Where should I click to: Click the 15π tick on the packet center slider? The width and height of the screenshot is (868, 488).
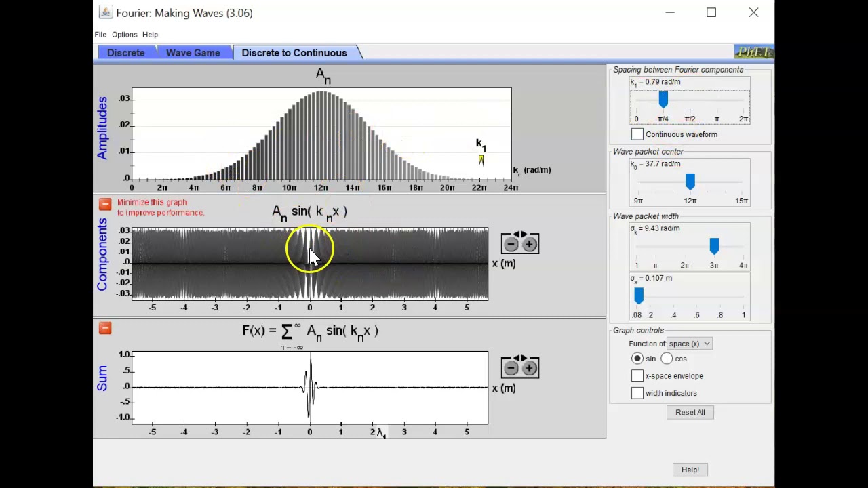[x=742, y=201]
